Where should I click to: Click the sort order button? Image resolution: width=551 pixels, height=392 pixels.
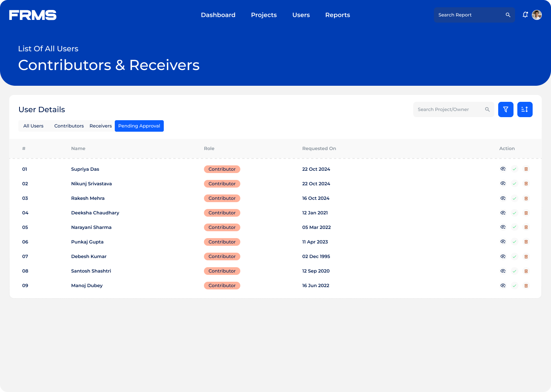pos(525,109)
